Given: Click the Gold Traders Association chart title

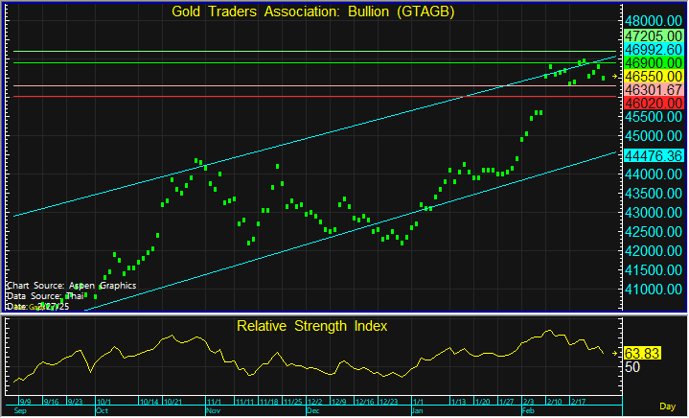Looking at the screenshot, I should click(316, 12).
